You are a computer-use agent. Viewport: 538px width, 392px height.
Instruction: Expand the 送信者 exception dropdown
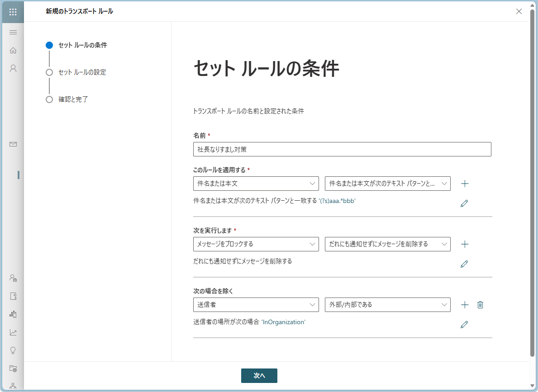256,305
